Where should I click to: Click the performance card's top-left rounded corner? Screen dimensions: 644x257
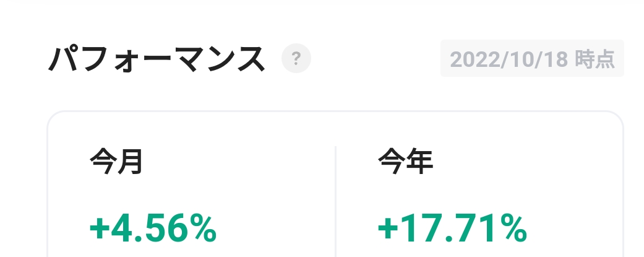pos(53,116)
